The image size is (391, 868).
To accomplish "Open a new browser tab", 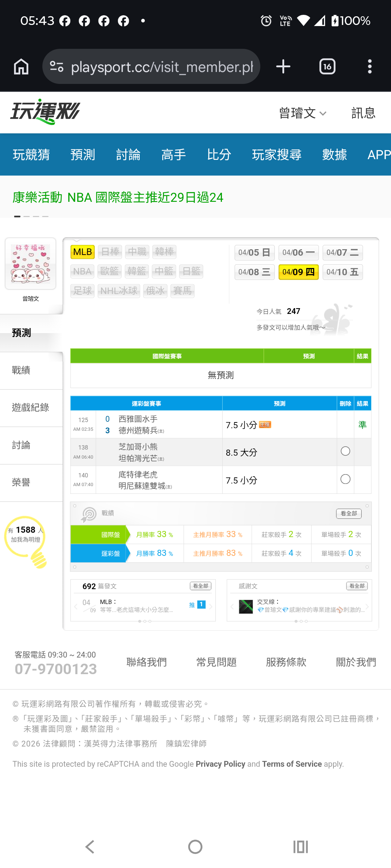I will coord(283,67).
